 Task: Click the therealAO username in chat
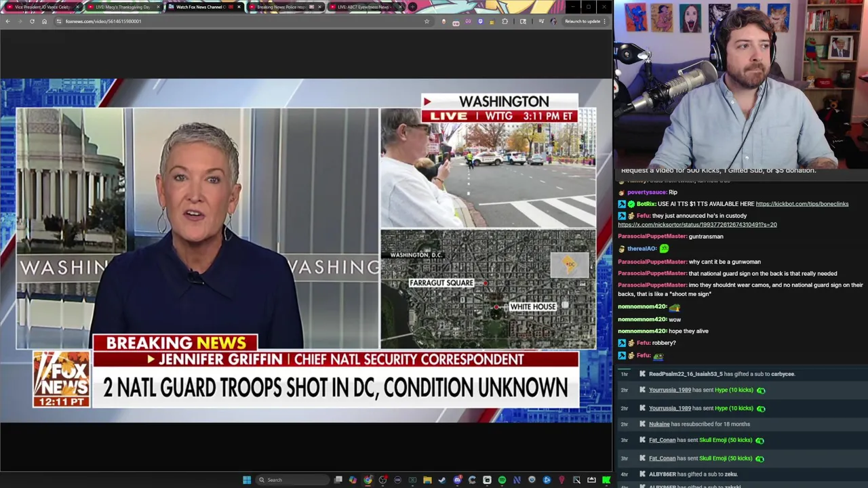point(642,249)
